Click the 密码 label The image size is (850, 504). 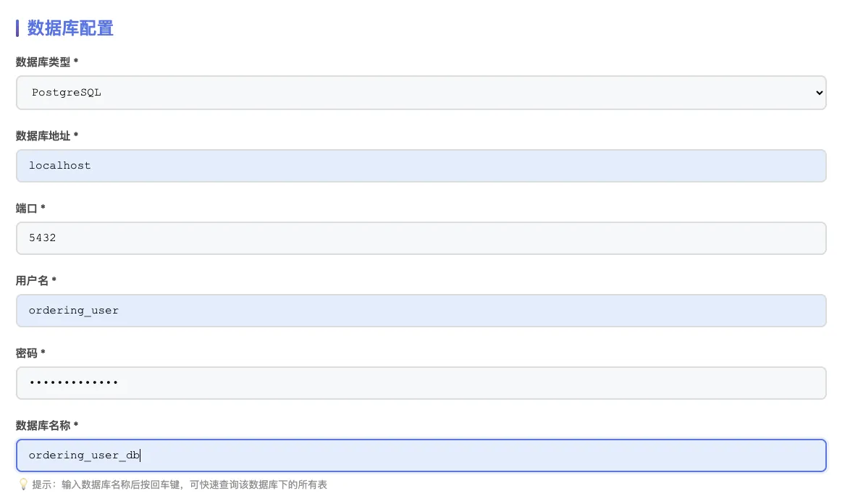[27, 353]
